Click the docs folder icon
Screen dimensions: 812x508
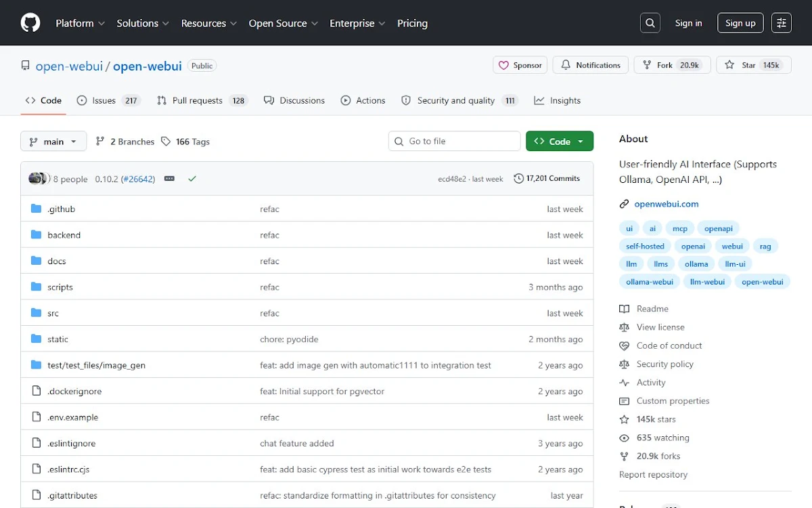coord(37,261)
